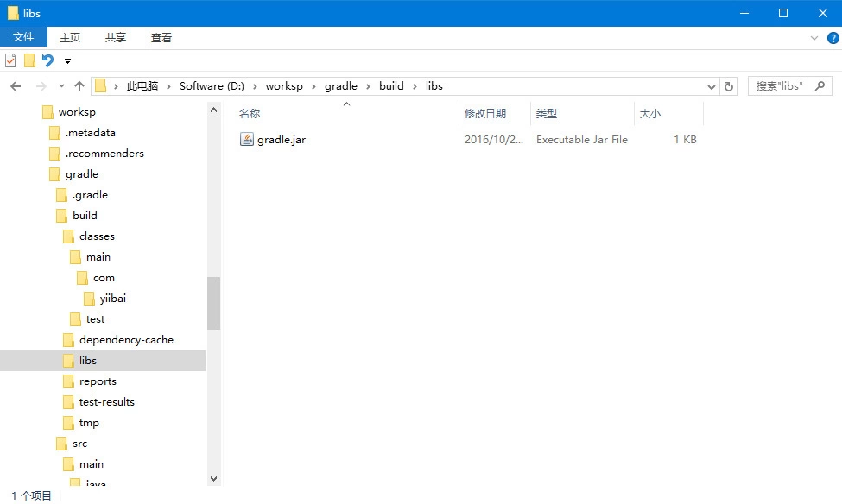Click the navigation pane scroll down arrow
This screenshot has width=842, height=504.
(213, 477)
